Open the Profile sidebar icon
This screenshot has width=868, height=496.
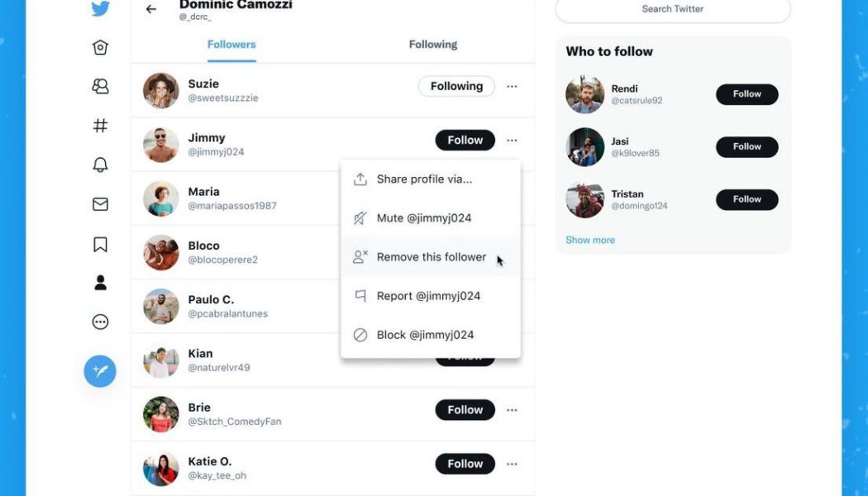99,282
